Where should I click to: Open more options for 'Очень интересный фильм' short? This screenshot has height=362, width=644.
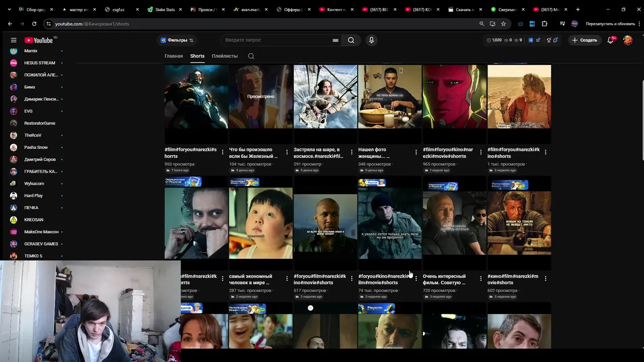pos(480,279)
